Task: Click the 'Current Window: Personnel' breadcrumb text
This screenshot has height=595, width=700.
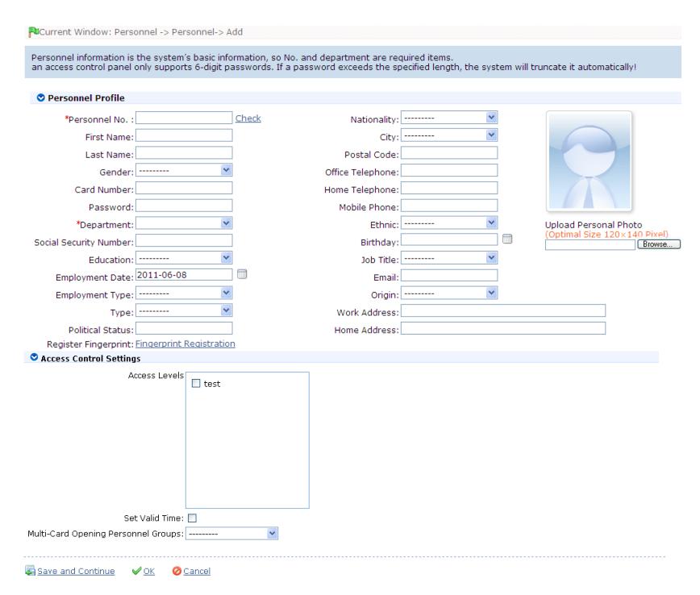Action: tap(98, 31)
